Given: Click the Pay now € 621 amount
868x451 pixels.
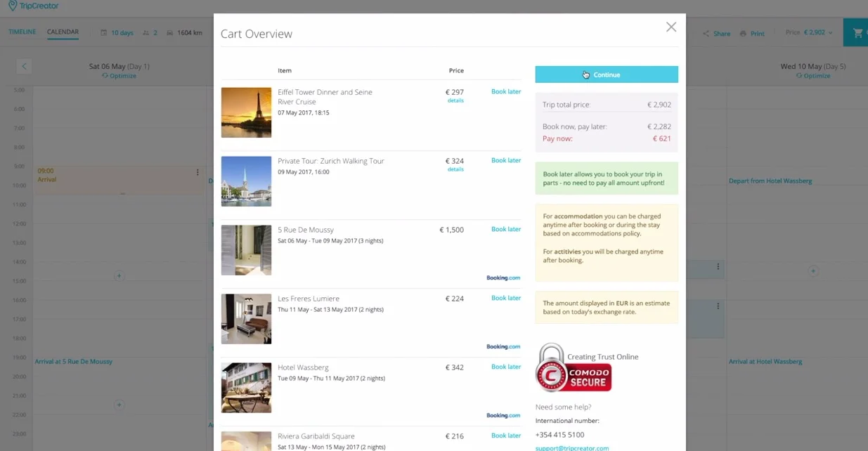Looking at the screenshot, I should [661, 138].
